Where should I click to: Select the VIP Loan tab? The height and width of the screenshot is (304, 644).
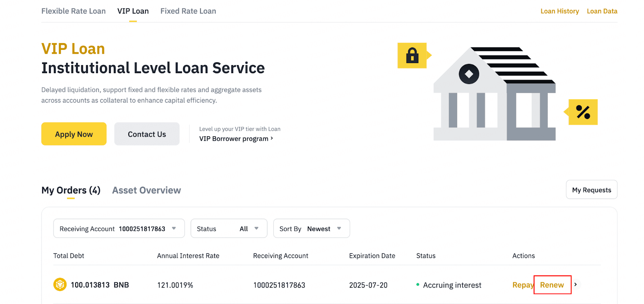click(133, 11)
